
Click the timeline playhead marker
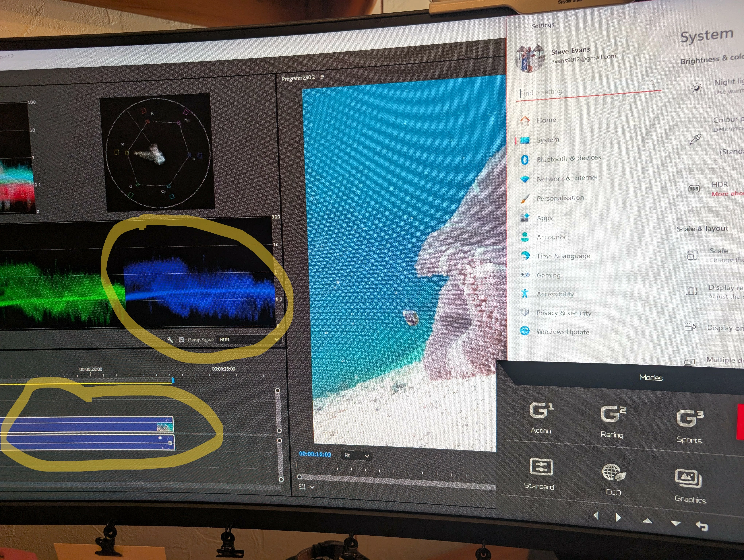[x=173, y=380]
